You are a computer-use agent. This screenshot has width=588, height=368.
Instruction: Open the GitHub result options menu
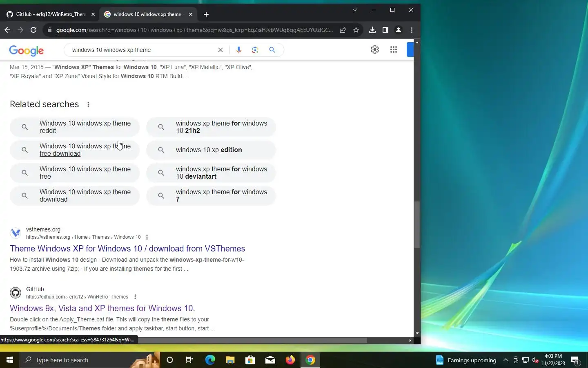[135, 297]
